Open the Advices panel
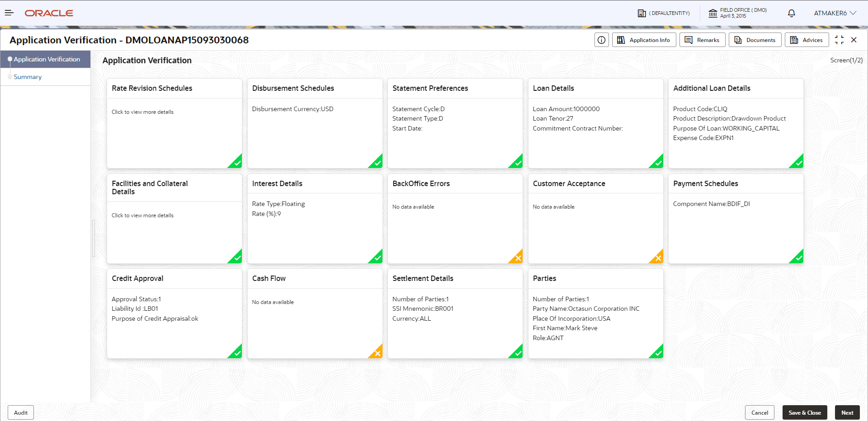This screenshot has width=868, height=421. click(807, 40)
